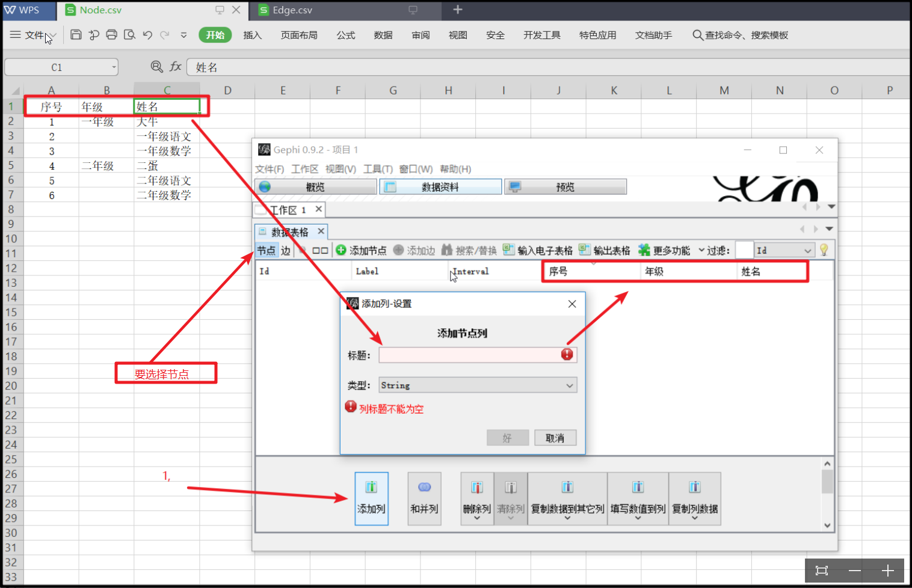The image size is (912, 588).
Task: Click the 姓名 column header in Gephi table
Action: 771,271
